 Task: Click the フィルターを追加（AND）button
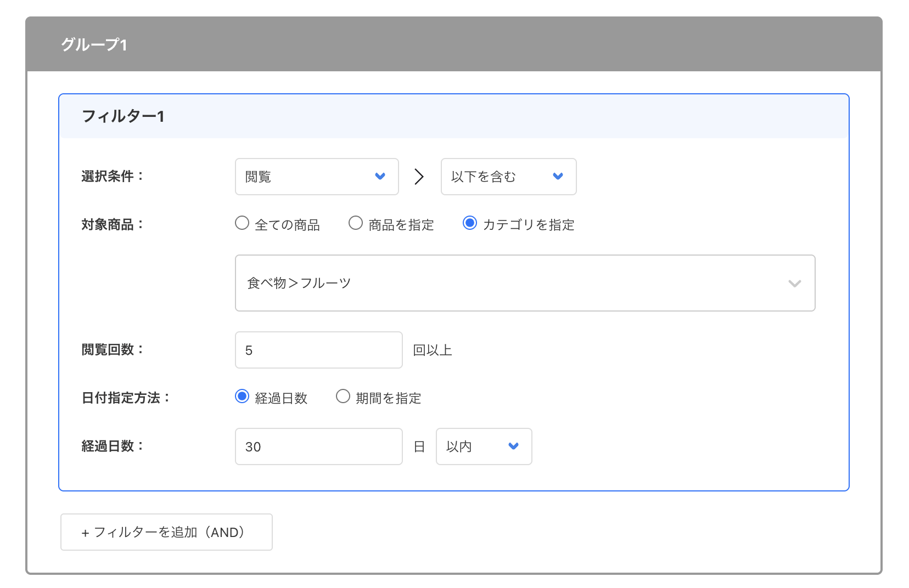click(x=166, y=532)
